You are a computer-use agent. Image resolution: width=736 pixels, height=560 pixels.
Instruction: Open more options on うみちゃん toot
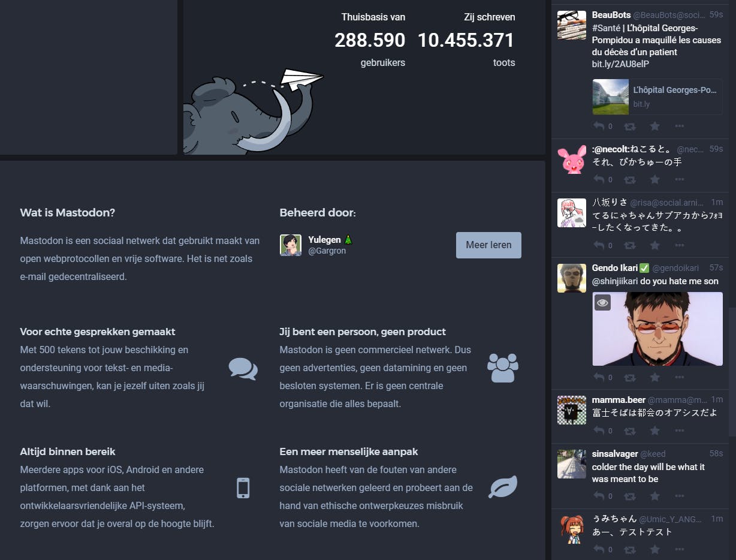click(679, 549)
